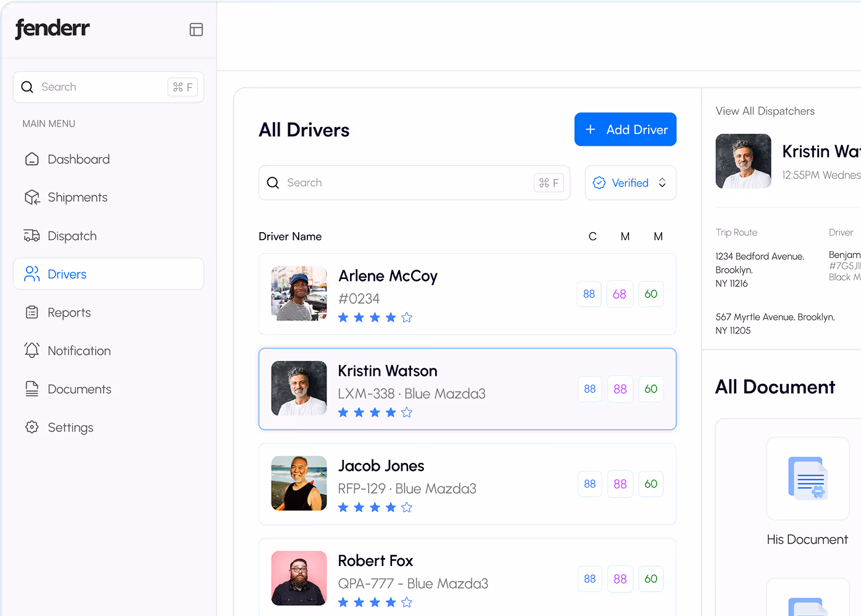Click the Trip Route column label
Screen dimensions: 861x616
(x=737, y=233)
